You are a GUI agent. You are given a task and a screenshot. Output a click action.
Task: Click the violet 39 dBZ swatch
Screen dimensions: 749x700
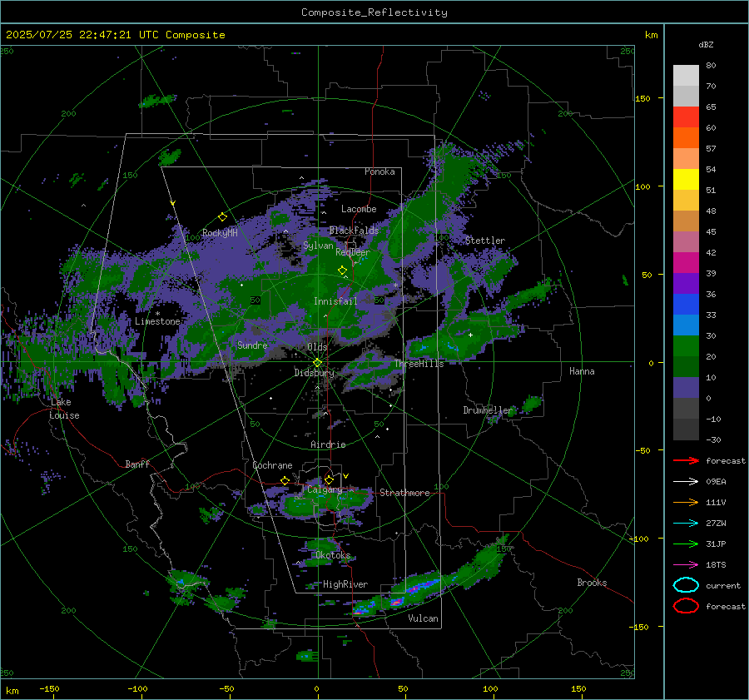[x=686, y=283]
